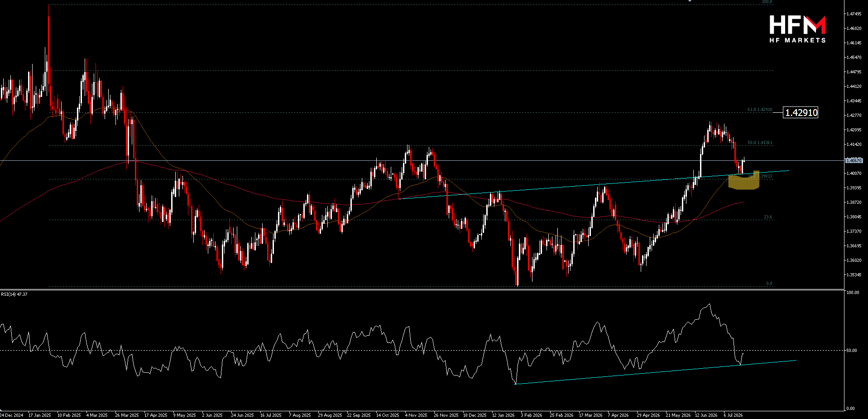The width and height of the screenshot is (868, 419).
Task: Click the 3 Feb 2026 date label
Action: (x=532, y=415)
